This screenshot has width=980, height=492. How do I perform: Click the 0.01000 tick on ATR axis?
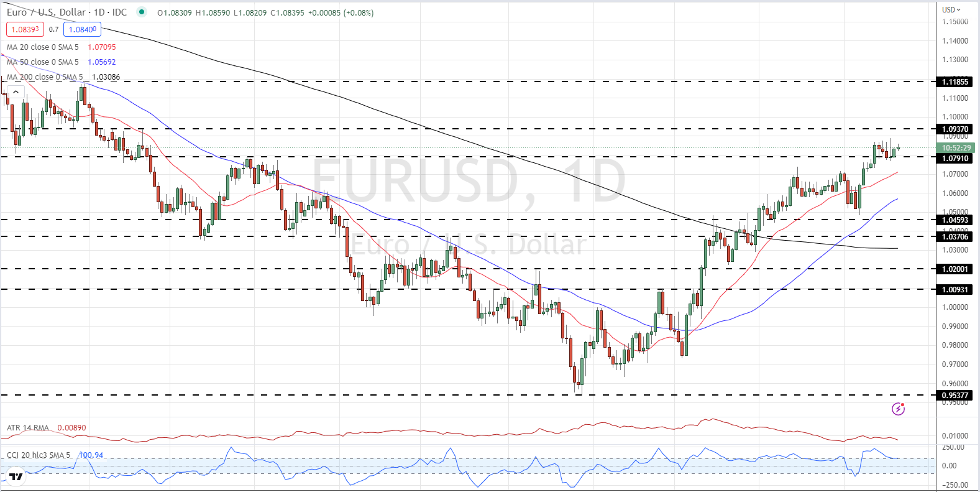tap(955, 436)
